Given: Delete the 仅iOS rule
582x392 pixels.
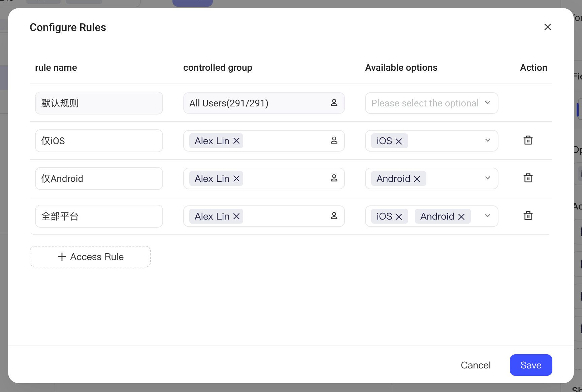Looking at the screenshot, I should pos(528,140).
